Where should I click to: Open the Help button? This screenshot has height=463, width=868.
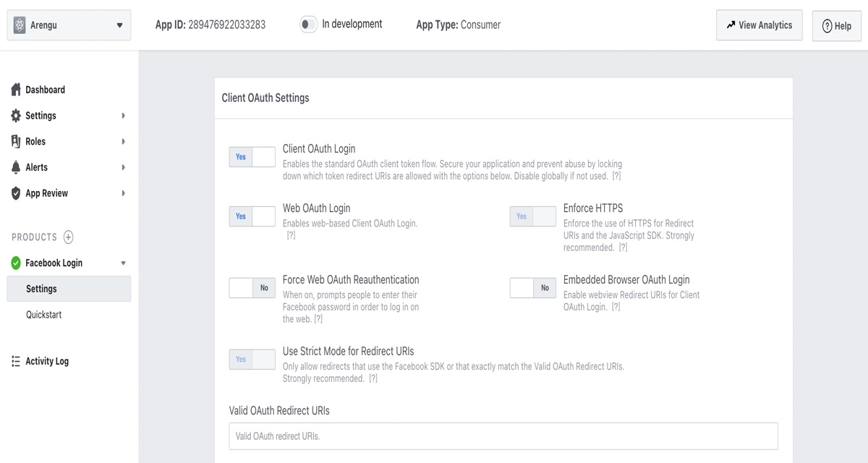[836, 26]
